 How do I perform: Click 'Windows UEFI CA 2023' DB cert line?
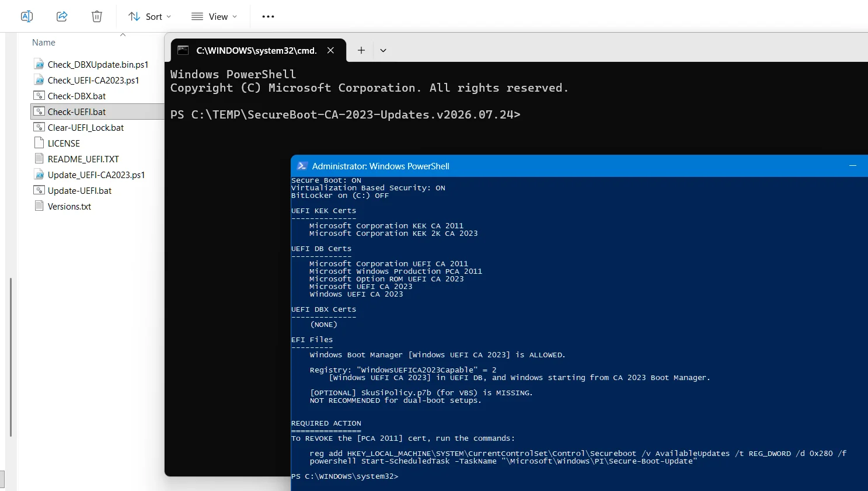356,294
